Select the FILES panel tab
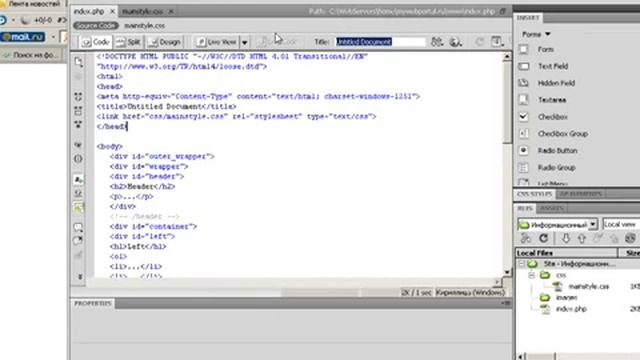Viewport: 640px width, 360px height. coord(525,208)
